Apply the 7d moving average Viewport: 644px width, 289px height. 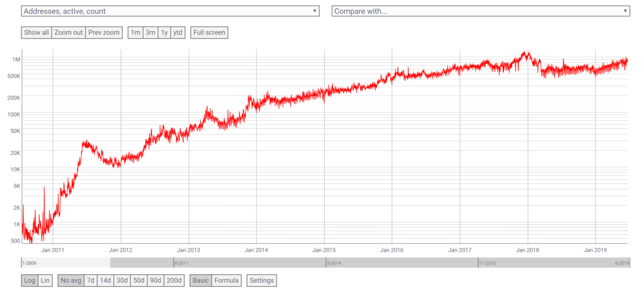point(90,281)
